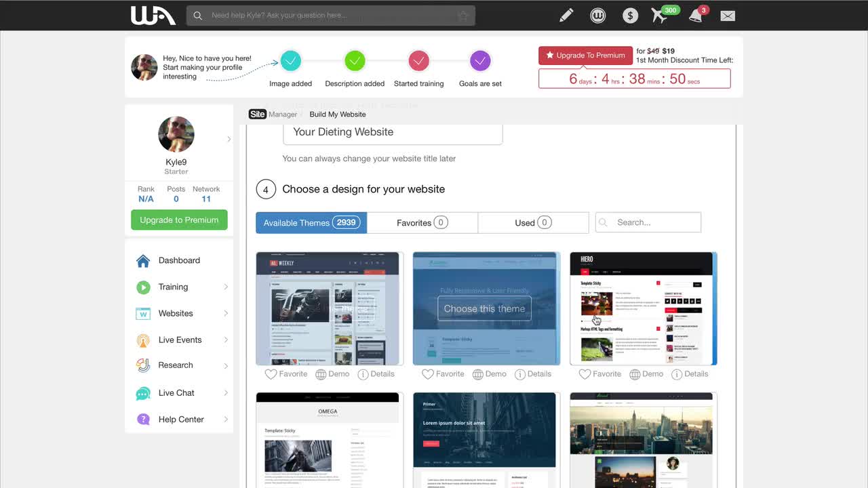The width and height of the screenshot is (868, 488).
Task: Switch to the Favorites tab
Action: tap(422, 222)
